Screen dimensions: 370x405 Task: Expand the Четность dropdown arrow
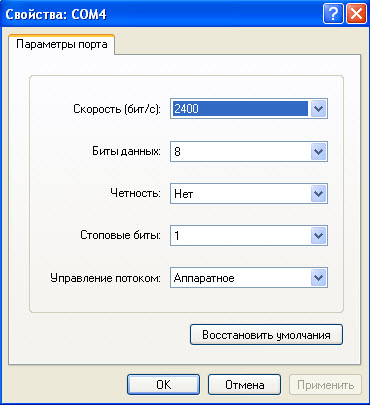point(318,194)
